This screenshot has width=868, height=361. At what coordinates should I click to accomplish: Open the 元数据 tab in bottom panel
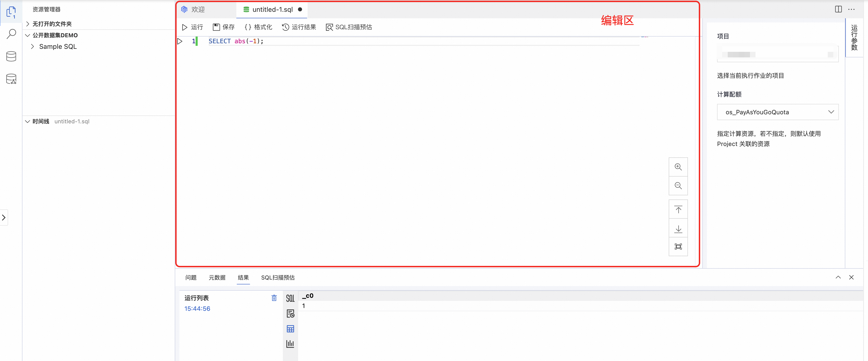[x=217, y=277]
